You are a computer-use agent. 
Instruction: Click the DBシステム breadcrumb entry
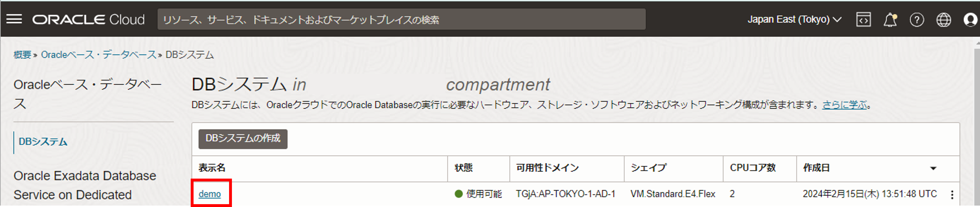[x=189, y=54]
